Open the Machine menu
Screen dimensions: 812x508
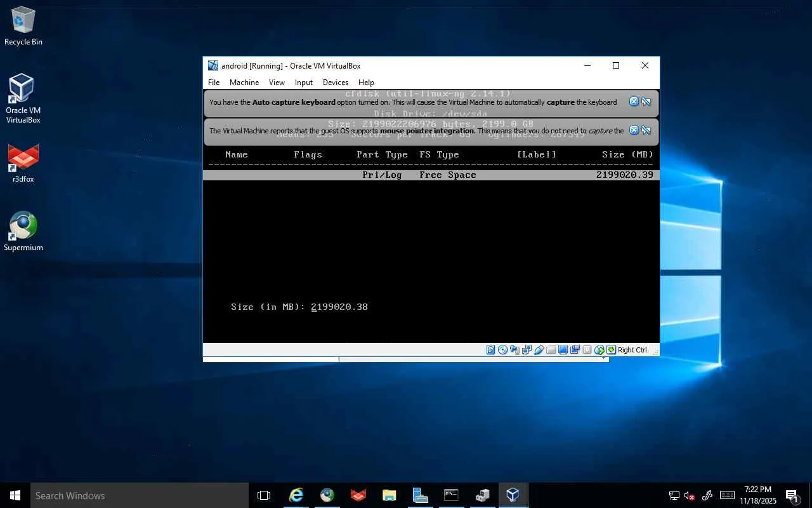pyautogui.click(x=244, y=83)
